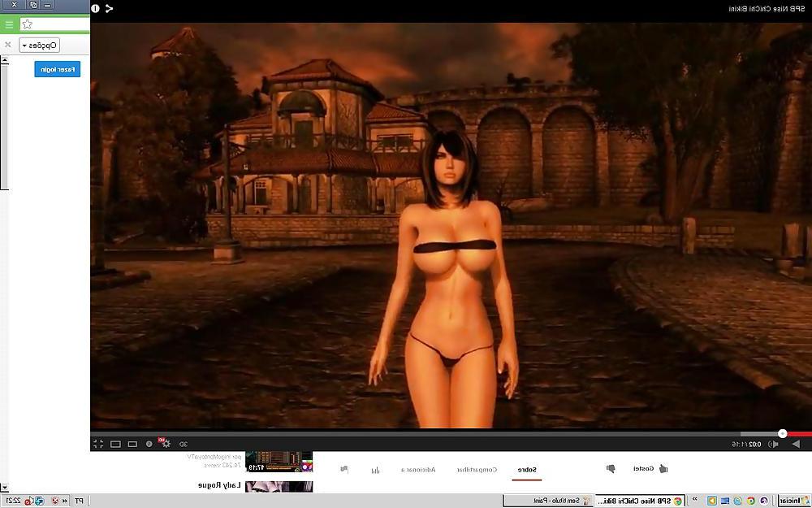The width and height of the screenshot is (812, 508).
Task: Click the video share icon
Action: [110, 8]
